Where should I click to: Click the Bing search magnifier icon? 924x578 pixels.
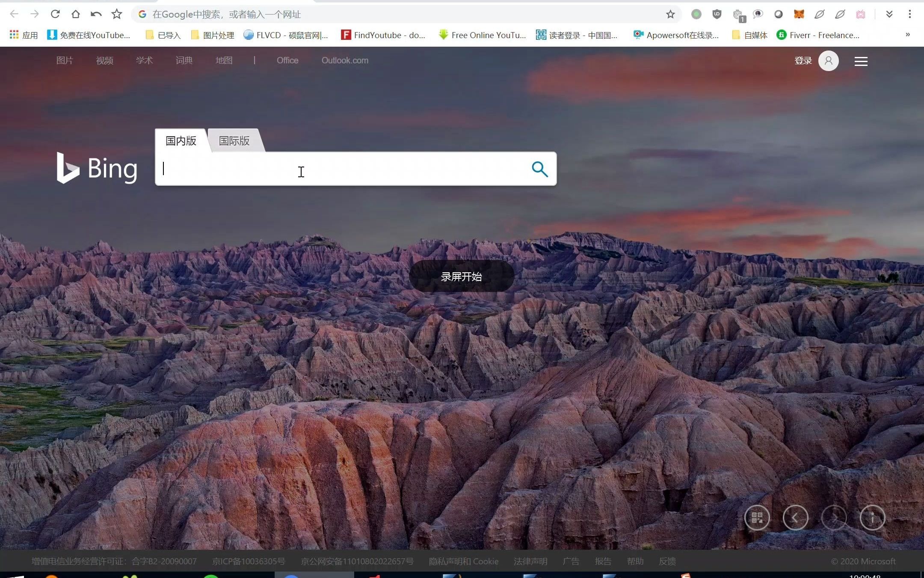click(539, 169)
